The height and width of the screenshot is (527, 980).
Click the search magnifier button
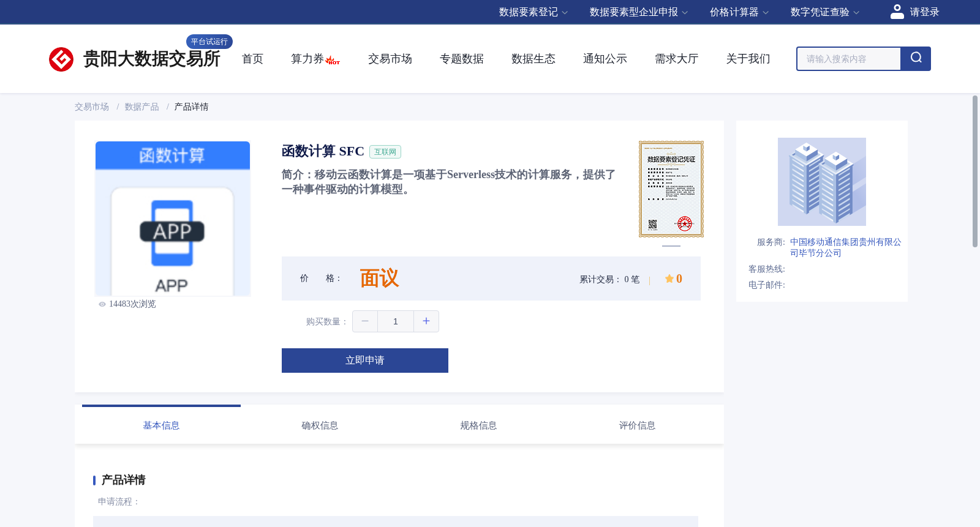[x=916, y=59]
